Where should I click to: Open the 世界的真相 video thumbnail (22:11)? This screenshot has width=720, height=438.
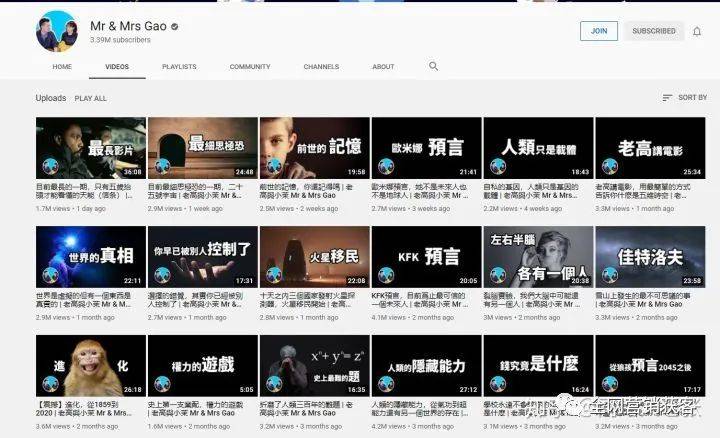[x=91, y=257]
